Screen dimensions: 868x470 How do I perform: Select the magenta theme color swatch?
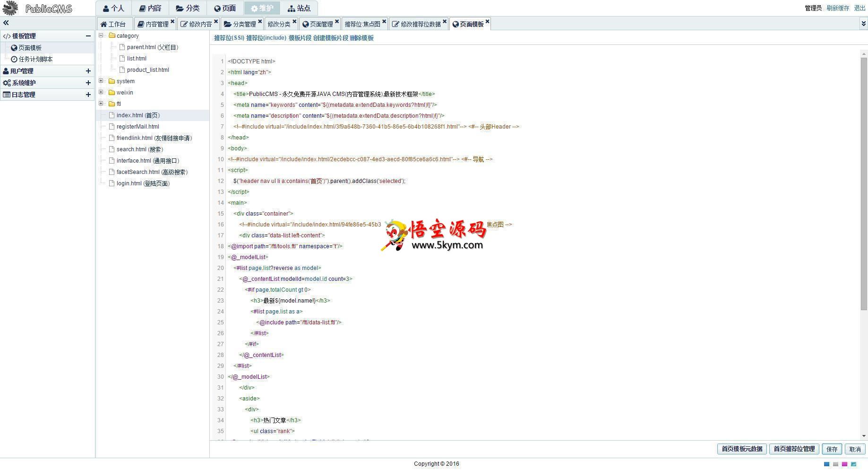click(844, 464)
